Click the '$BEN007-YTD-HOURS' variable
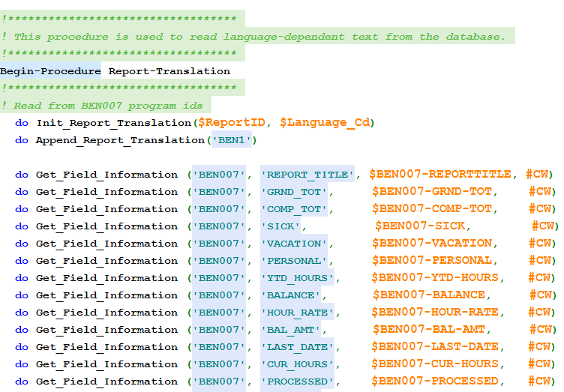 click(435, 278)
